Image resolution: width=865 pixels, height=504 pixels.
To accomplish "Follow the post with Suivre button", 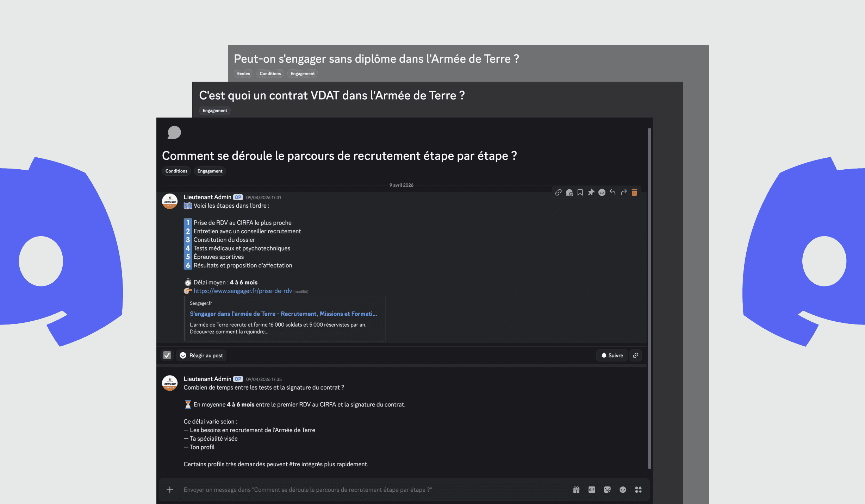I will point(612,355).
